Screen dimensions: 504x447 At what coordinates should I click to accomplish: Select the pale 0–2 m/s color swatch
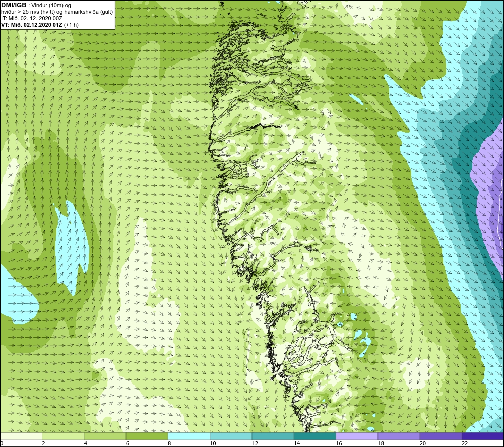pyautogui.click(x=21, y=436)
